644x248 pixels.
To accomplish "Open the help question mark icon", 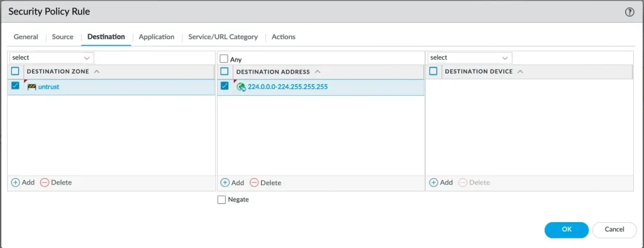I will pos(630,12).
